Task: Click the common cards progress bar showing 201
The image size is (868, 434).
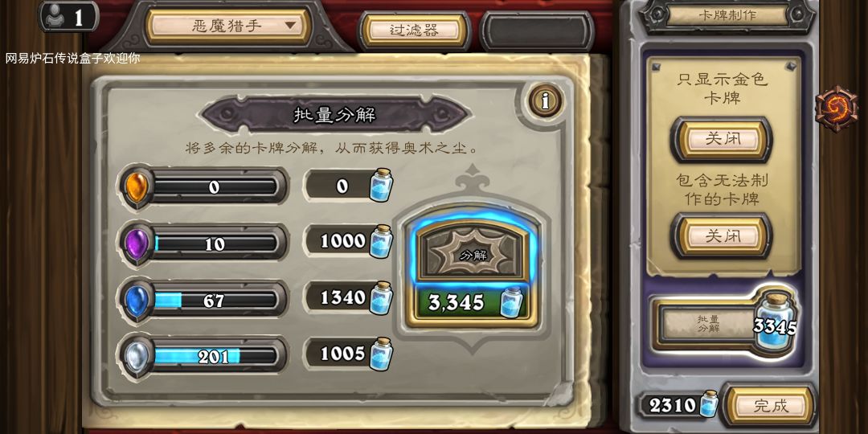Action: point(215,357)
